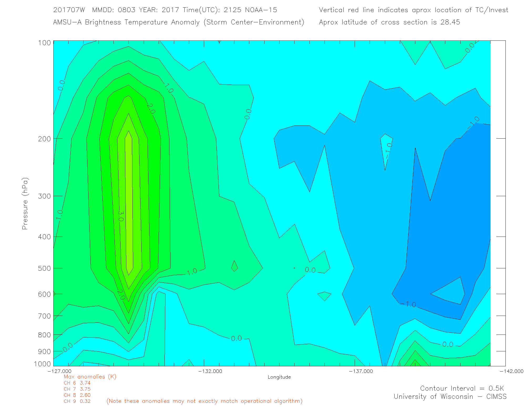Click the Pressure (hPa) axis title
This screenshot has width=532, height=407.
click(x=25, y=204)
